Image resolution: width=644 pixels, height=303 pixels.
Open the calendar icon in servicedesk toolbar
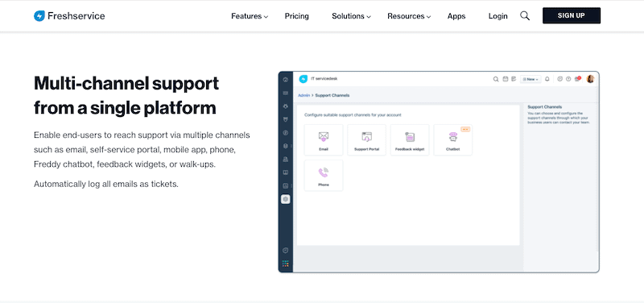pyautogui.click(x=506, y=79)
